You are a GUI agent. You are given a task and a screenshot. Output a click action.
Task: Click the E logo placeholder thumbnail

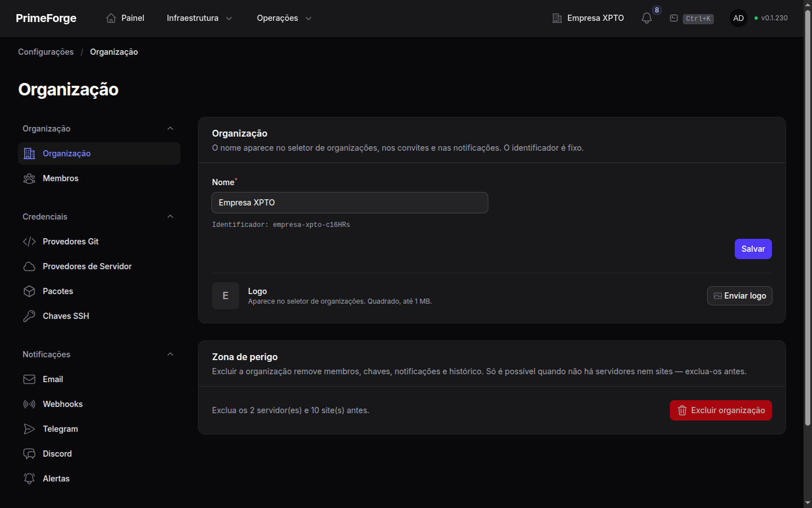(x=226, y=296)
